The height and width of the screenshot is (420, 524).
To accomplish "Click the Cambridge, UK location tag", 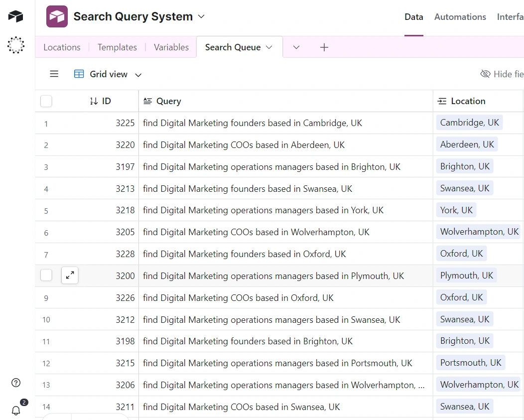I will [469, 123].
